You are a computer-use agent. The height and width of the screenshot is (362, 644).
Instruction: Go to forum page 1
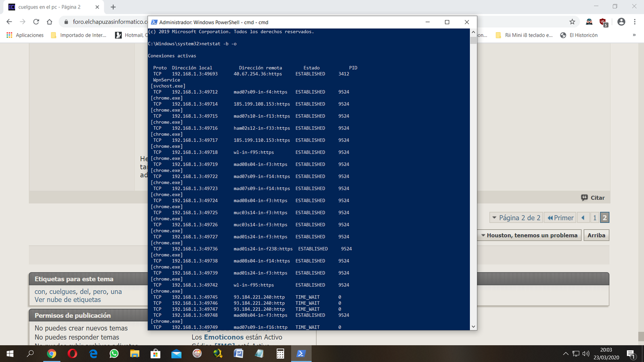(595, 218)
